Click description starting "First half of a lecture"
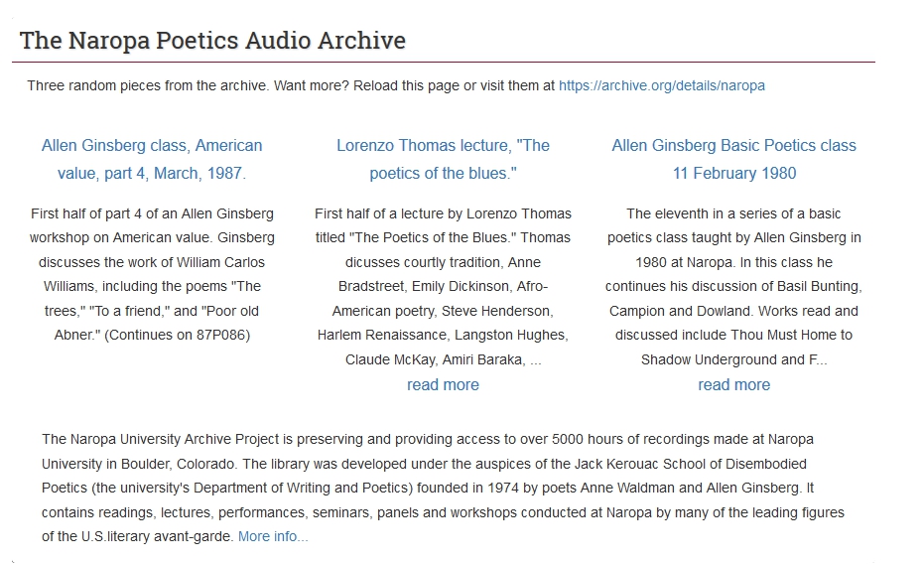This screenshot has height=564, width=924. coord(443,286)
